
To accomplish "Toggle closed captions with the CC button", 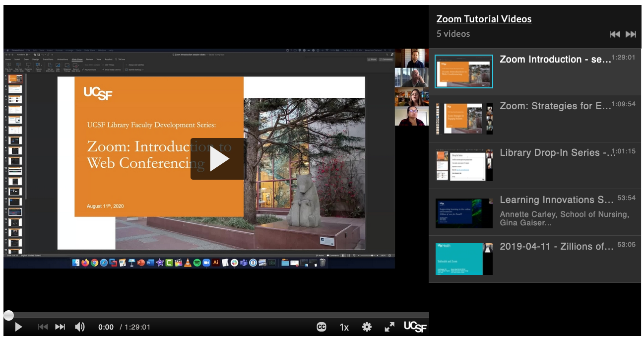I will 322,327.
